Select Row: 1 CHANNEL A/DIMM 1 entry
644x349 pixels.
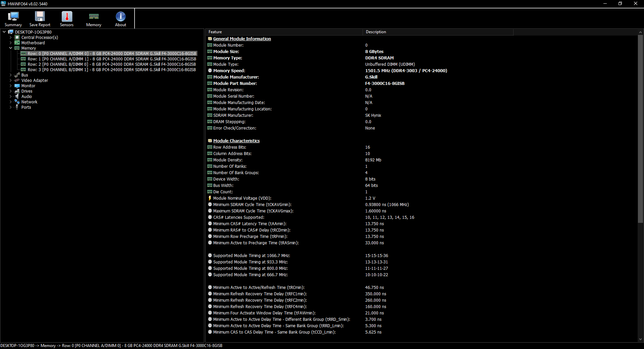112,59
